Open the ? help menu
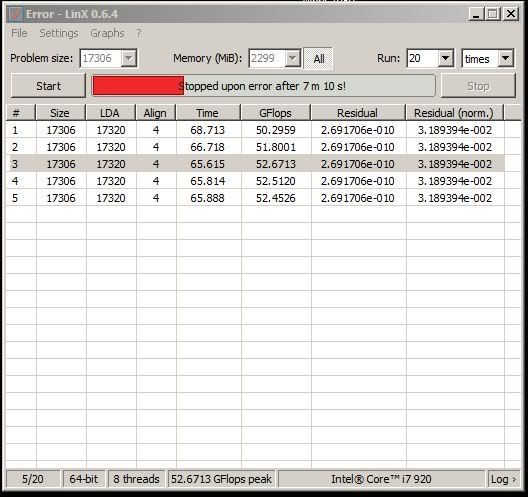The width and height of the screenshot is (528, 497). click(139, 33)
